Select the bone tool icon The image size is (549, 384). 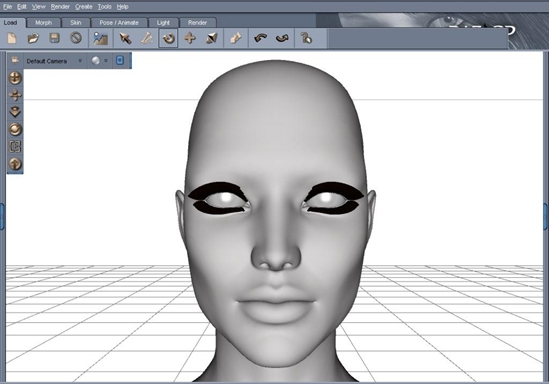point(147,38)
